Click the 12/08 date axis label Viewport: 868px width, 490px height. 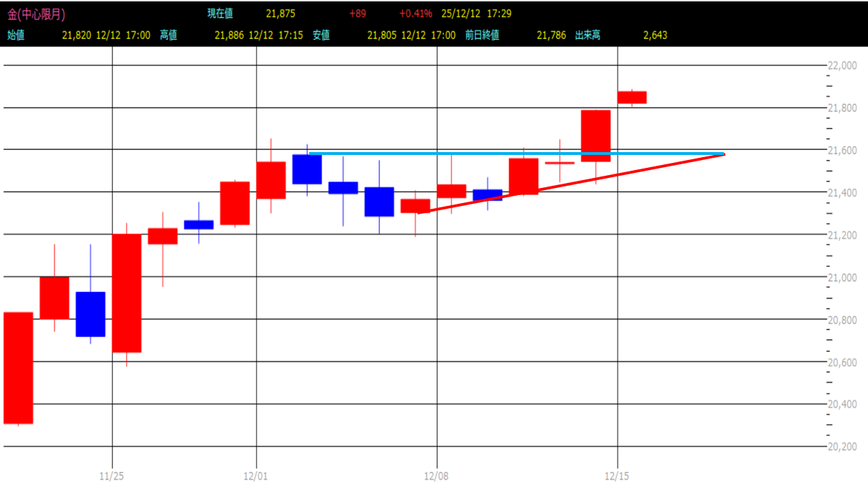tap(437, 475)
